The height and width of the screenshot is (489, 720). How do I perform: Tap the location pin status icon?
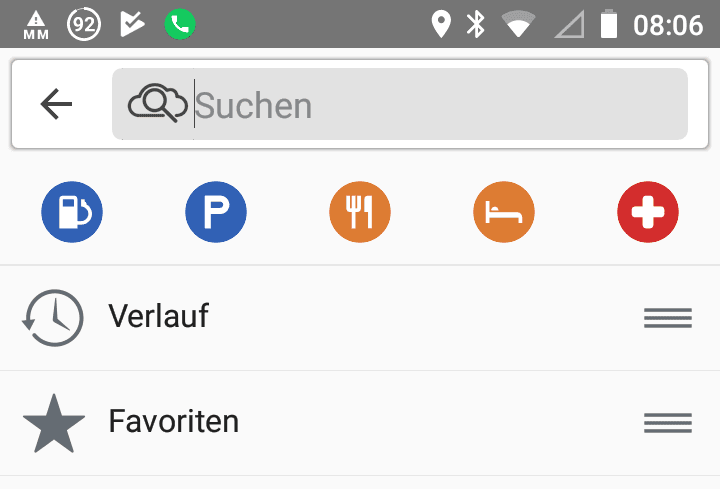pyautogui.click(x=441, y=24)
